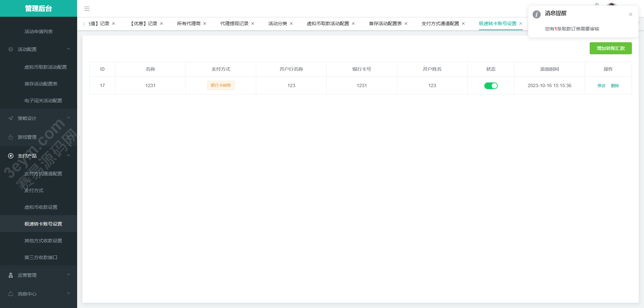Switch to the 活动分类 tab
The height and width of the screenshot is (308, 644).
[x=277, y=23]
